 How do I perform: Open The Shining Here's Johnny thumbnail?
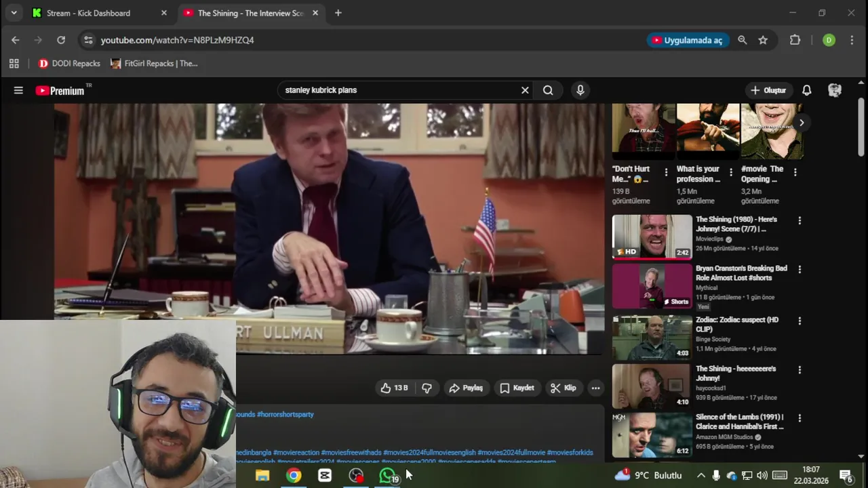(652, 237)
